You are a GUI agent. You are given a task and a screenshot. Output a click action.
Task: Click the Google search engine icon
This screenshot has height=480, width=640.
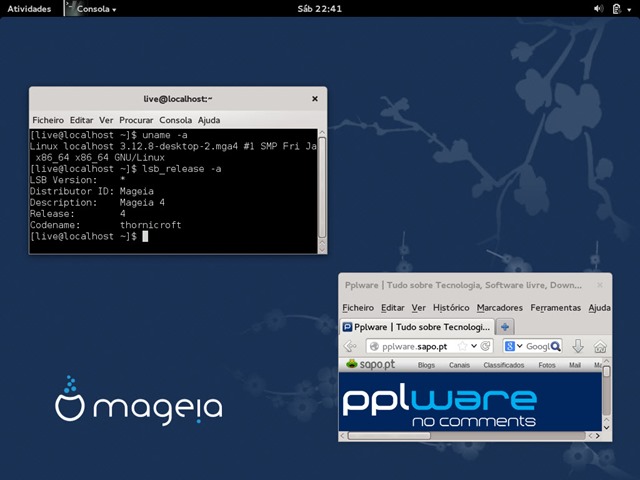(x=509, y=347)
